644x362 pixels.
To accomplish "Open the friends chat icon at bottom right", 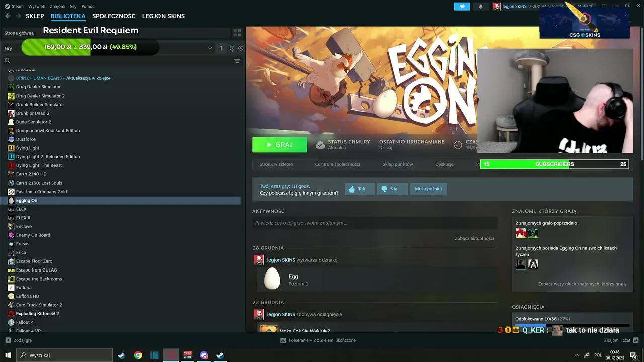I will pyautogui.click(x=636, y=340).
